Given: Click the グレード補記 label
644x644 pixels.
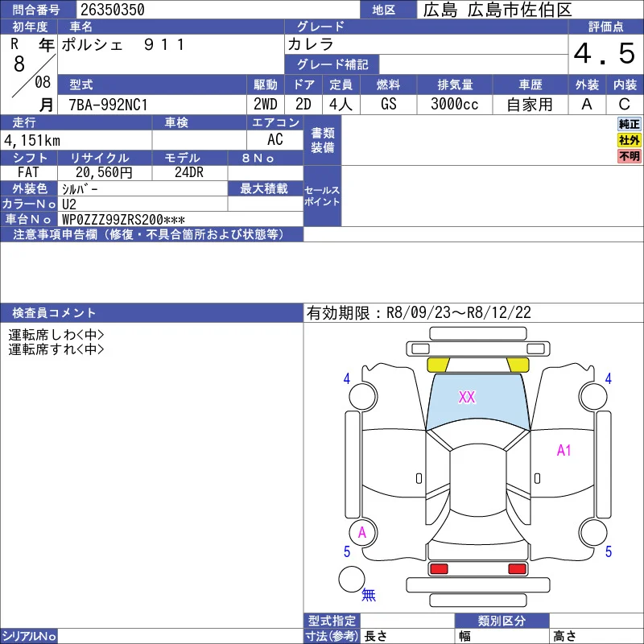Looking at the screenshot, I should (x=332, y=64).
